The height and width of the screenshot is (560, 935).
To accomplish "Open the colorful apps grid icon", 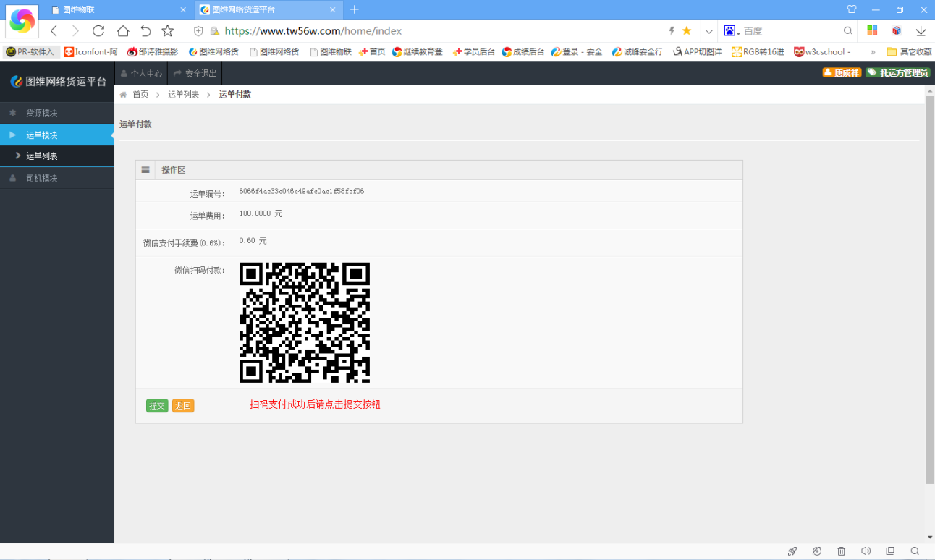I will 873,31.
